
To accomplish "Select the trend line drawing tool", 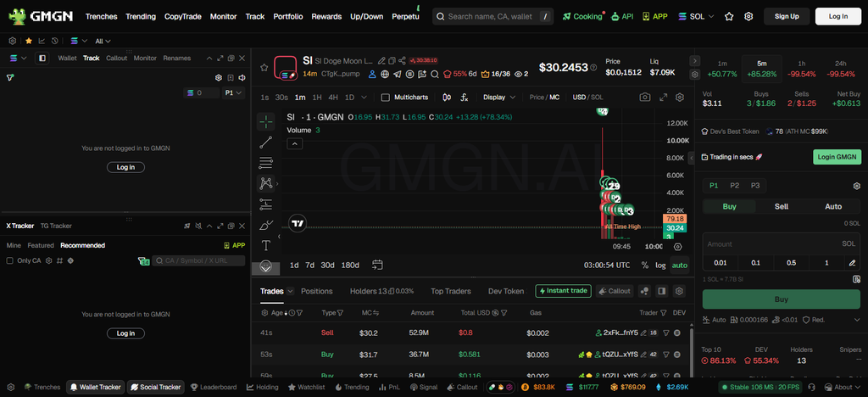I will [x=265, y=143].
